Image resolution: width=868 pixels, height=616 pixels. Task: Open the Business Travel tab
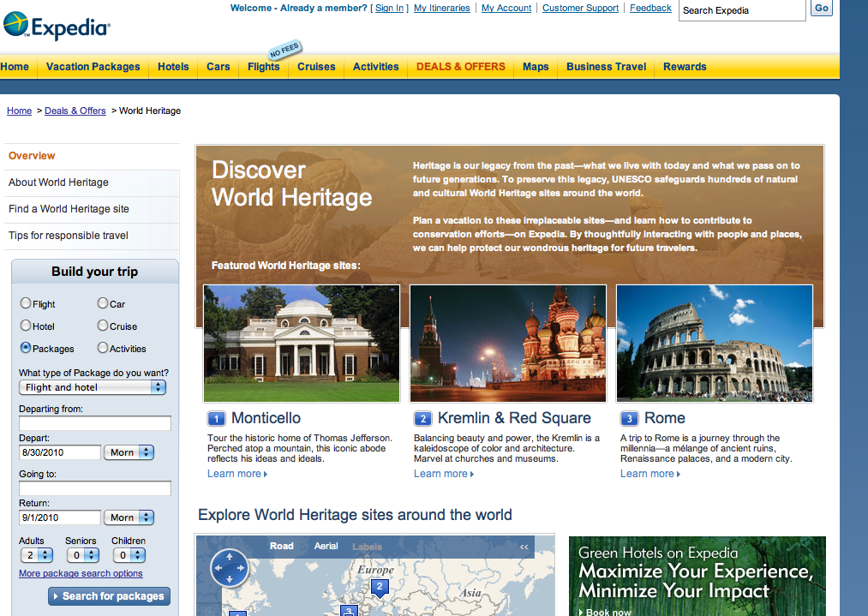[x=606, y=67]
